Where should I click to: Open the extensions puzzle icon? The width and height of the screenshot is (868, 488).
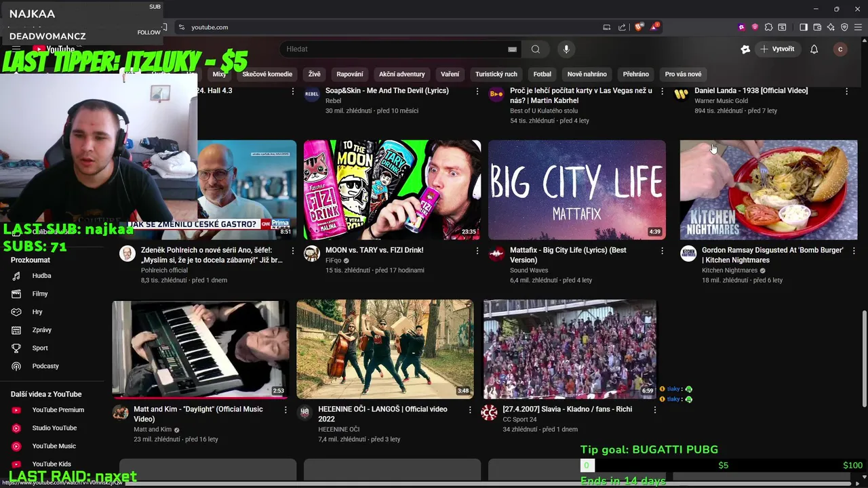click(768, 27)
